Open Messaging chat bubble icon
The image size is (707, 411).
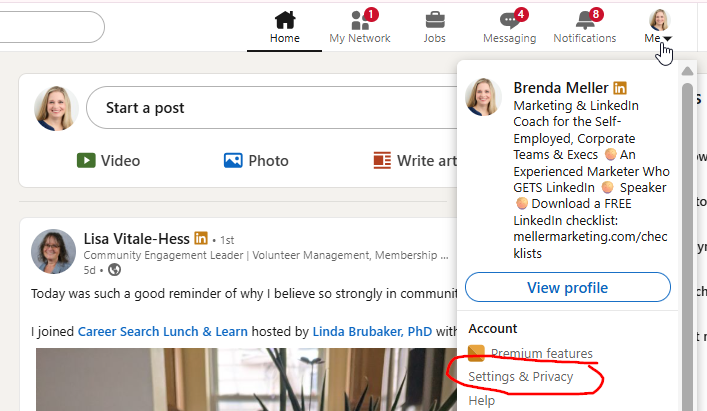click(508, 20)
